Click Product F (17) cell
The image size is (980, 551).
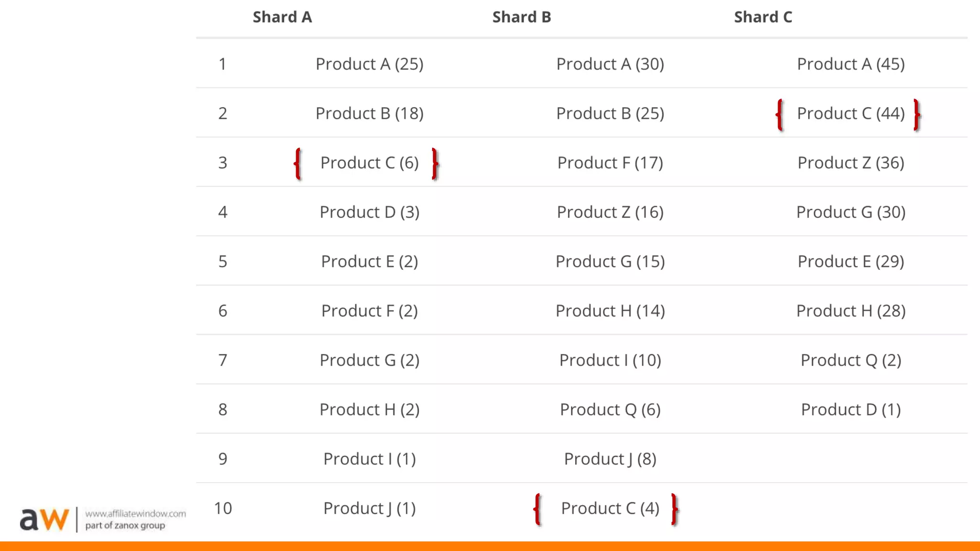[x=610, y=163]
